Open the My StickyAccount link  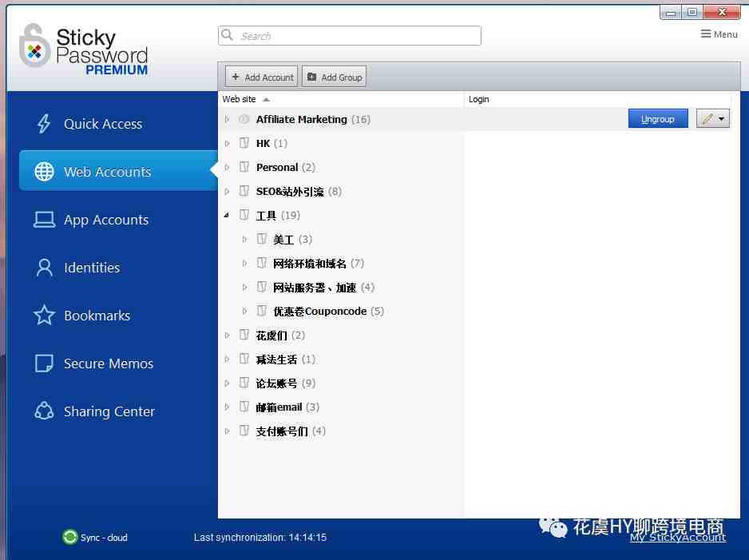[677, 537]
